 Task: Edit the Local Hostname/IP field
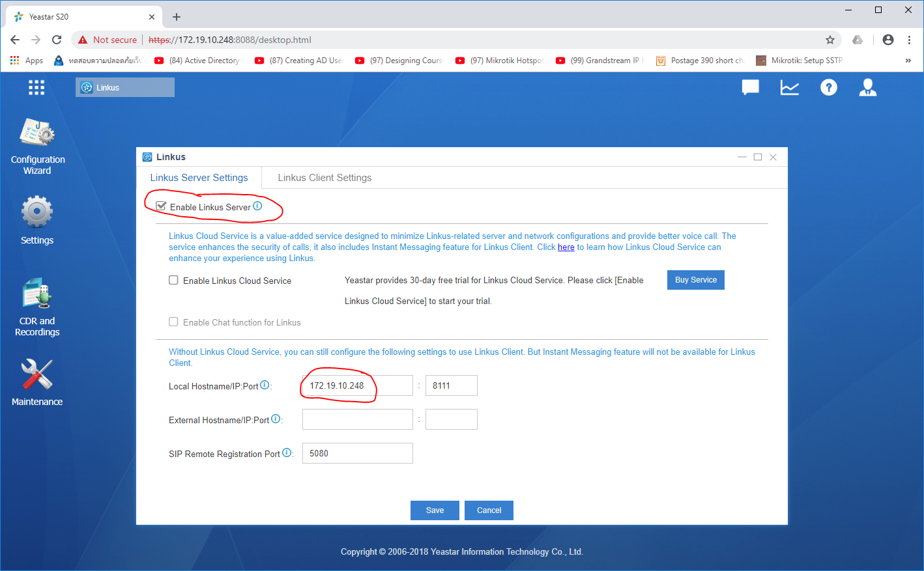point(358,385)
